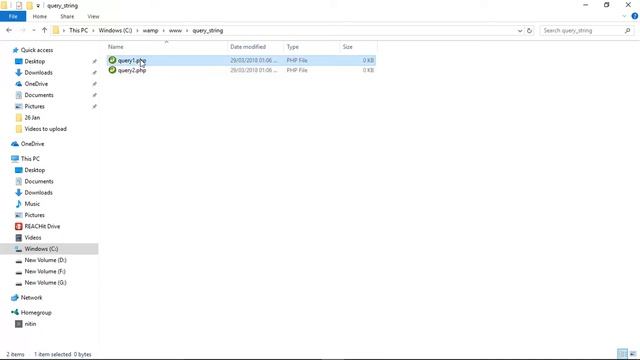Sort by the Name column header
The width and height of the screenshot is (640, 360).
click(x=167, y=47)
